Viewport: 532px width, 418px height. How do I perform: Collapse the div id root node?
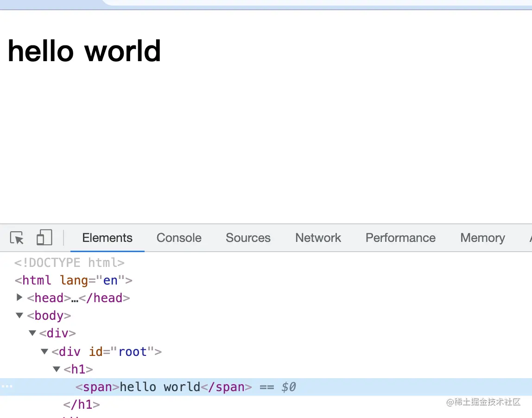[44, 351]
